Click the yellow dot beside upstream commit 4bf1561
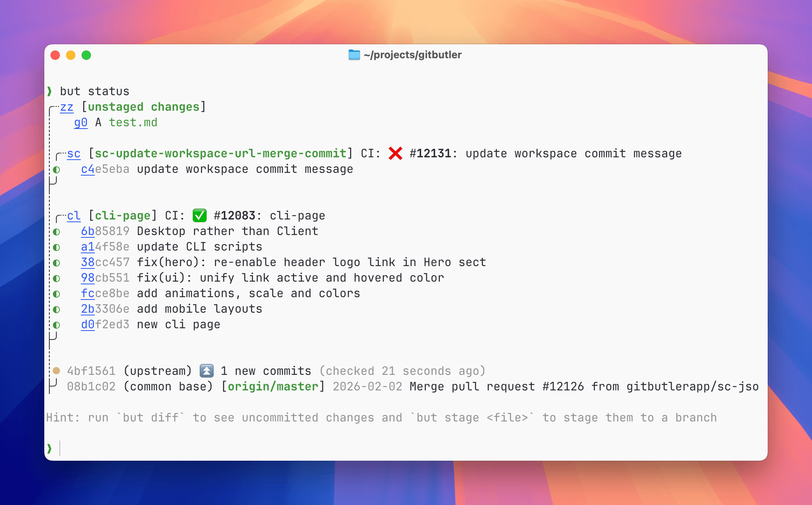 (x=56, y=371)
